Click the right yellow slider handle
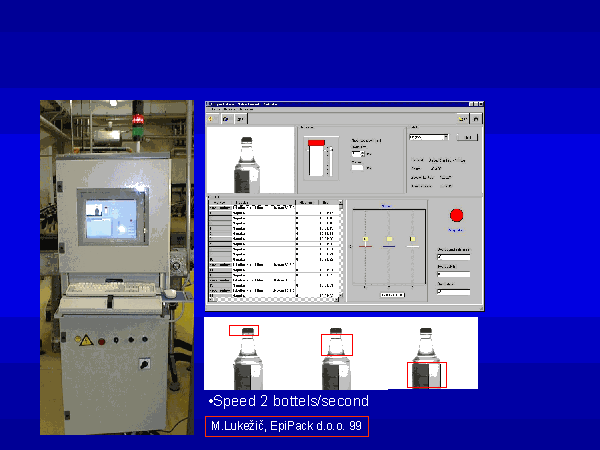600x450 pixels. (412, 238)
